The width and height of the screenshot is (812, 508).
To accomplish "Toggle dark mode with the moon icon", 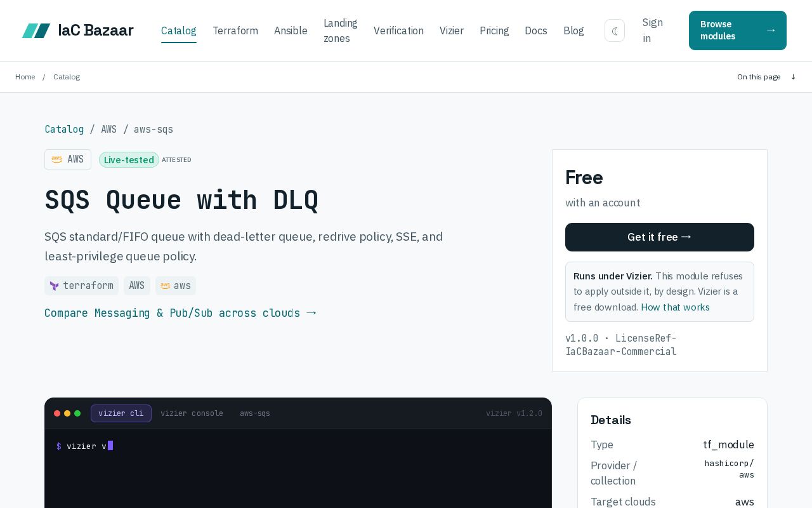I will tap(615, 30).
